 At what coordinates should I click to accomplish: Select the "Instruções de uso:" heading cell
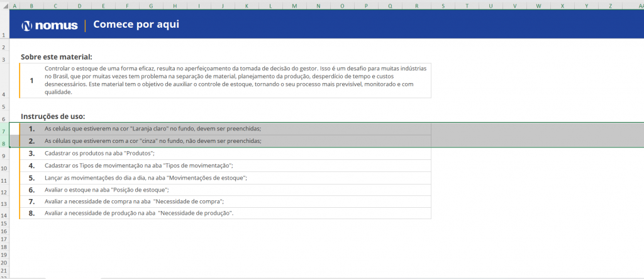(53, 117)
